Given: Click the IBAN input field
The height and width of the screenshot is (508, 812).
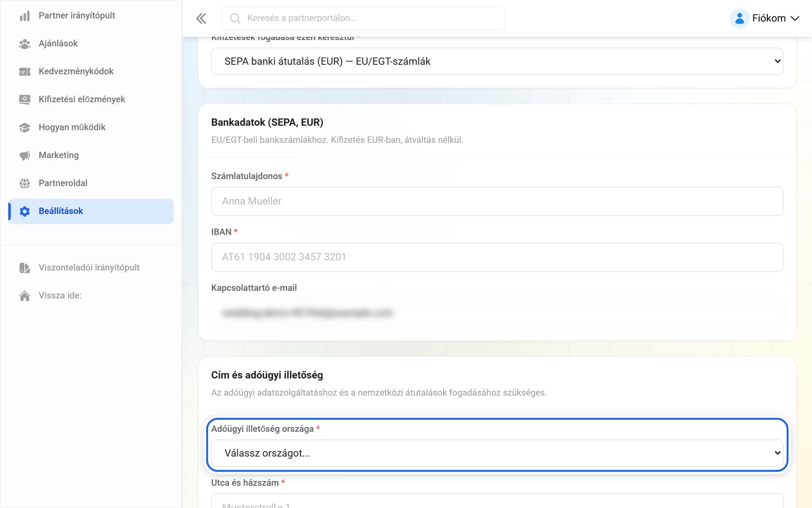Looking at the screenshot, I should click(x=497, y=257).
